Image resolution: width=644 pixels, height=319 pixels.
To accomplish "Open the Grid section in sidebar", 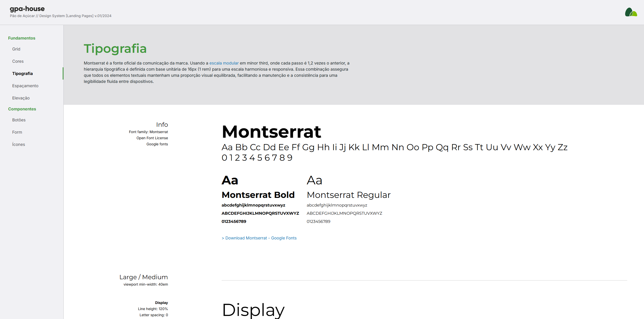I will (x=16, y=49).
